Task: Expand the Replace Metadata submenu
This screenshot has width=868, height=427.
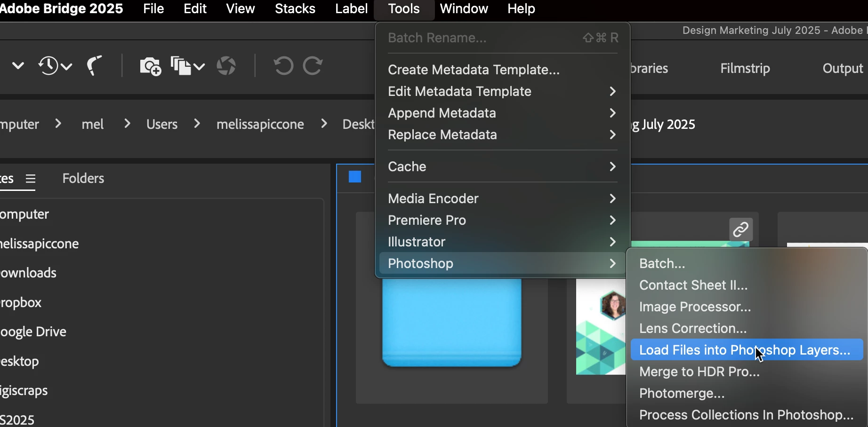Action: click(x=502, y=134)
